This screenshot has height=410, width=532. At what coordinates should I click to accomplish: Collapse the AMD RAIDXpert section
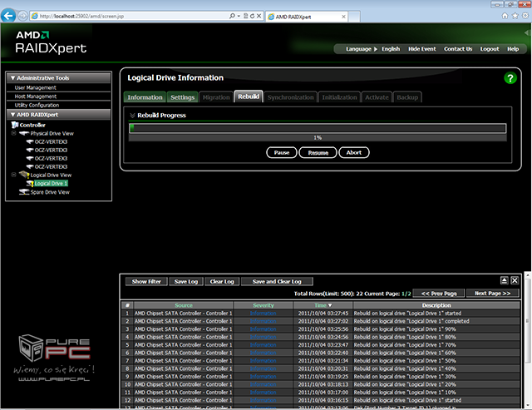[13, 115]
